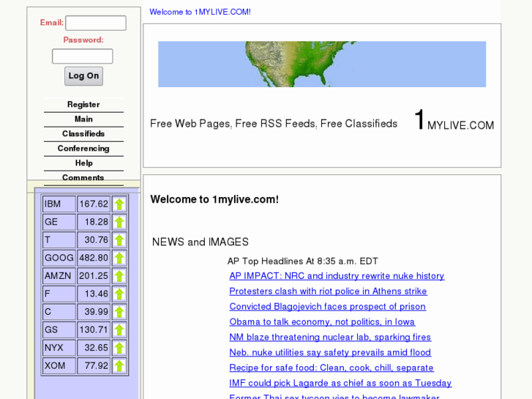Open 'Obama to talk economy, not politics, in Iowa'
This screenshot has height=399, width=532.
coord(322,321)
